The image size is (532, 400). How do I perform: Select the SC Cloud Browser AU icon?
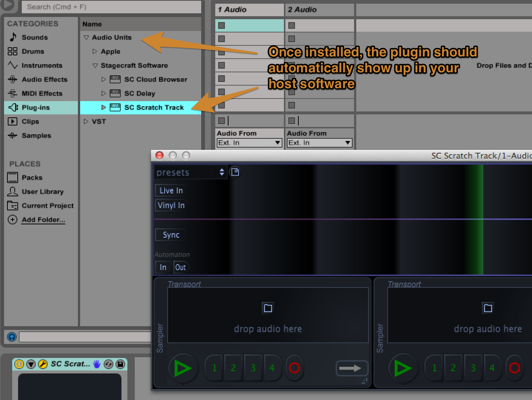click(x=115, y=79)
